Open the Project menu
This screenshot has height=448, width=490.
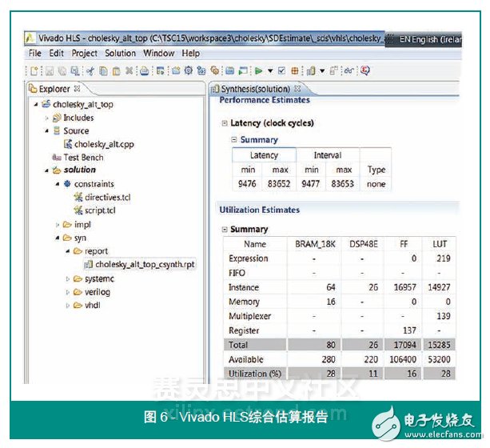(x=84, y=53)
